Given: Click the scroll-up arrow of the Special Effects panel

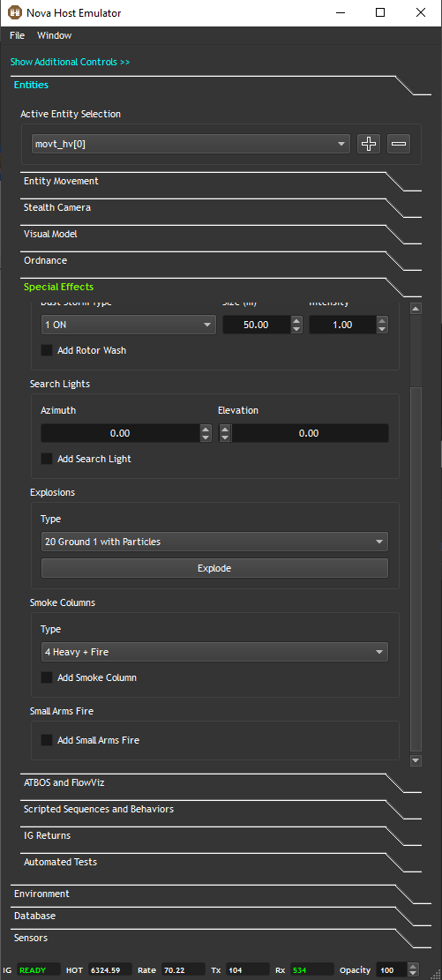Looking at the screenshot, I should coord(416,308).
